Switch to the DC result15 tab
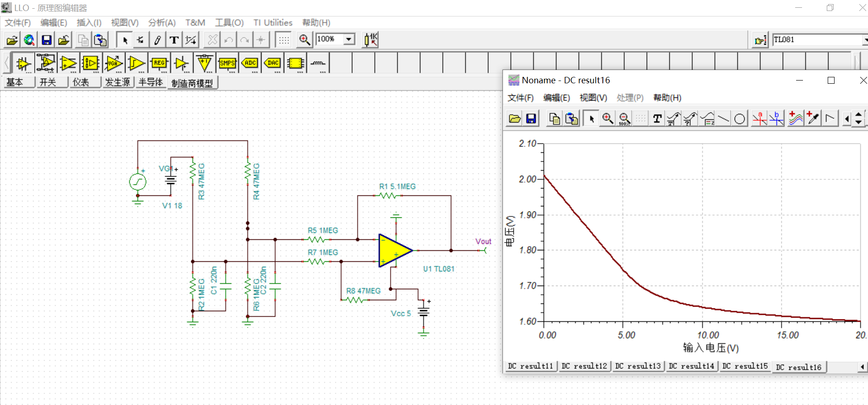Screen dimensions: 868x405 [745, 366]
